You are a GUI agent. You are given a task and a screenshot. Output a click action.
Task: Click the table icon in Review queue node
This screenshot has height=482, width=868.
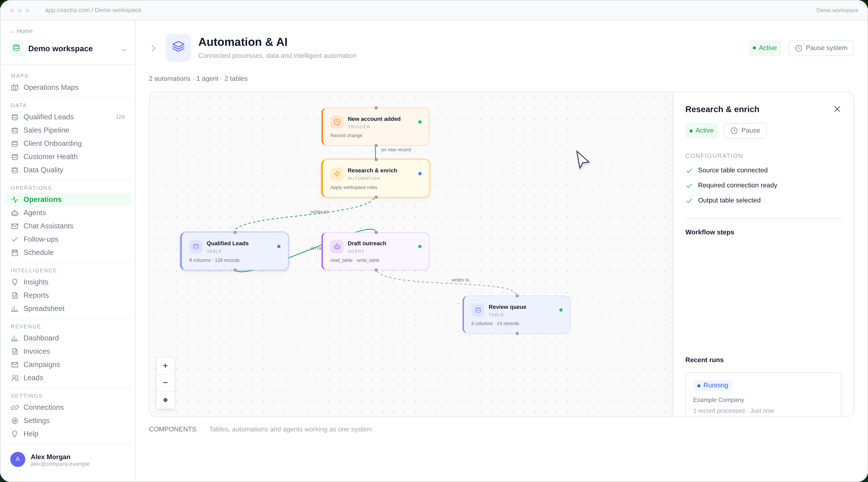[x=478, y=310]
